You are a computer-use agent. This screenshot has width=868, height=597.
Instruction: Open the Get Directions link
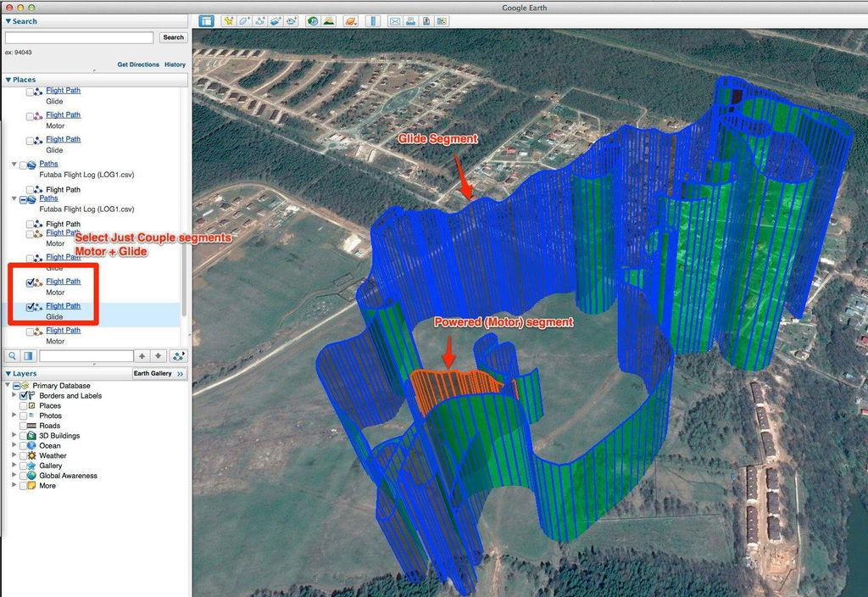point(138,64)
